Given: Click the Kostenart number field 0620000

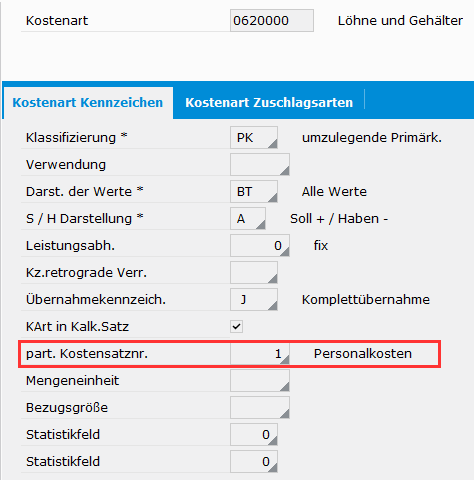Looking at the screenshot, I should [x=272, y=20].
